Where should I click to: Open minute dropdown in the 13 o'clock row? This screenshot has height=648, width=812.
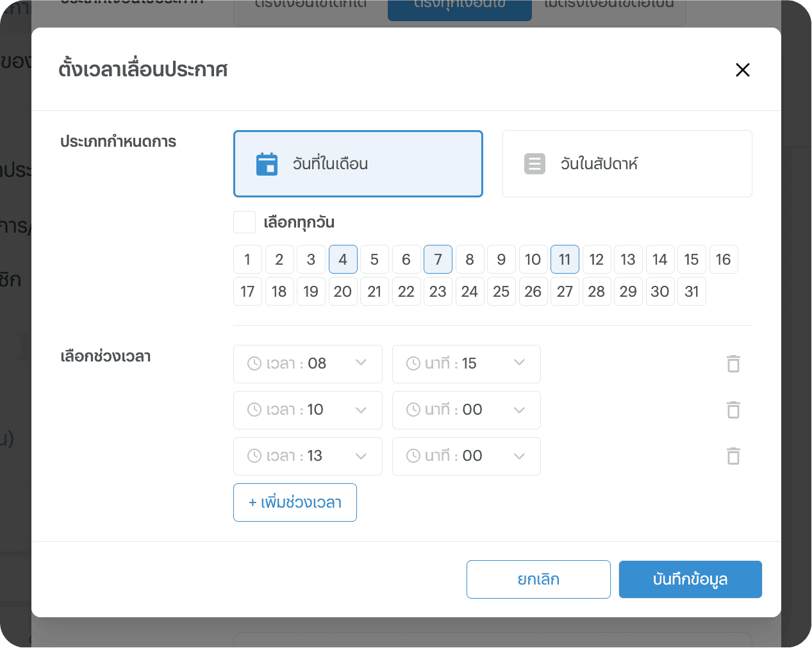point(467,456)
